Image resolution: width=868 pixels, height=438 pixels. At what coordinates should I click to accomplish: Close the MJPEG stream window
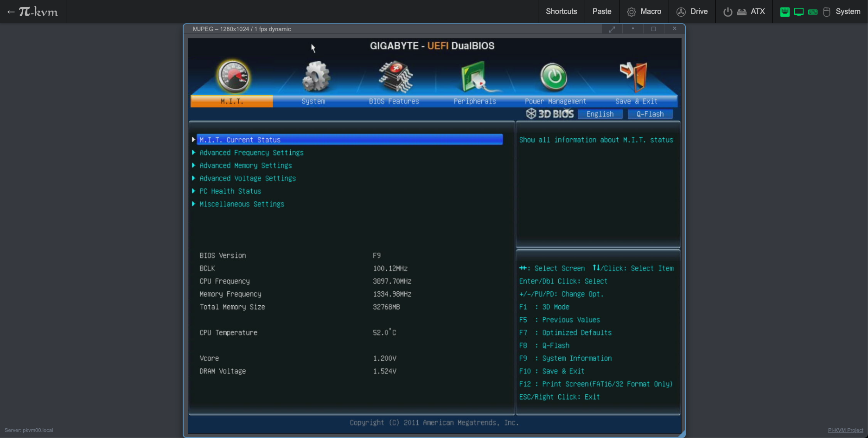pyautogui.click(x=675, y=29)
